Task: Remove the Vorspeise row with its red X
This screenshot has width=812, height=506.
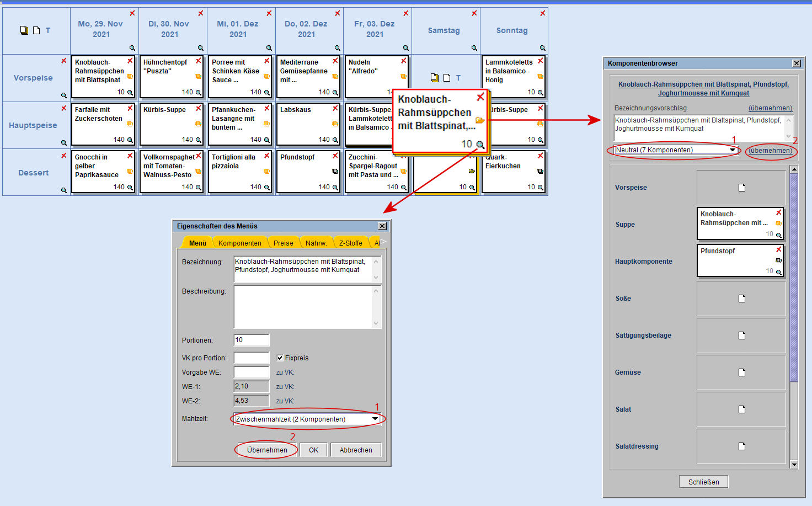Action: pyautogui.click(x=64, y=61)
